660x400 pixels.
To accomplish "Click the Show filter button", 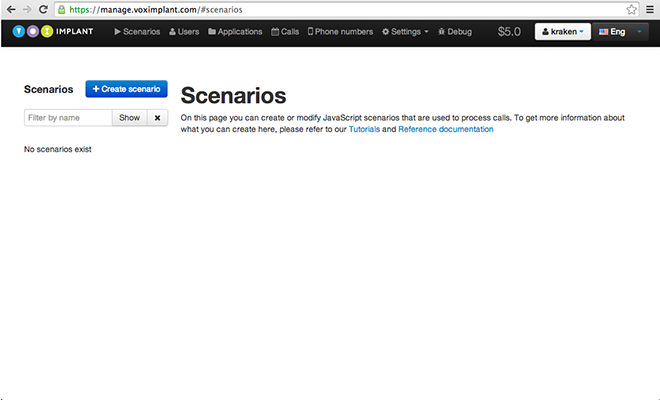I will 129,117.
